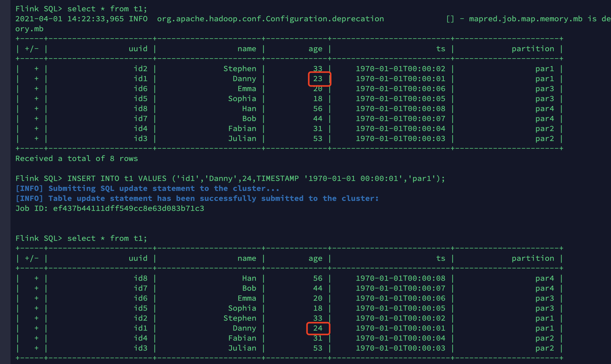
Task: Click the 'Received a total of 8 rows' line
Action: pyautogui.click(x=76, y=159)
